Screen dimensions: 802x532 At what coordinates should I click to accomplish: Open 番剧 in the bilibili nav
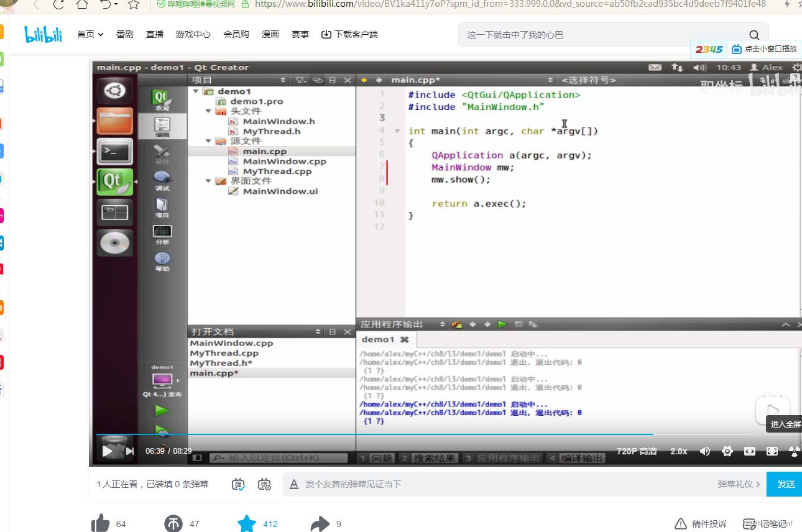coord(125,34)
